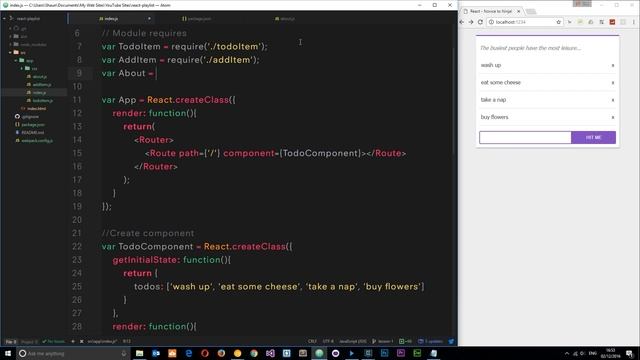Viewport: 640px width, 360px height.
Task: Bookmark this page with the star icon
Action: (559, 22)
